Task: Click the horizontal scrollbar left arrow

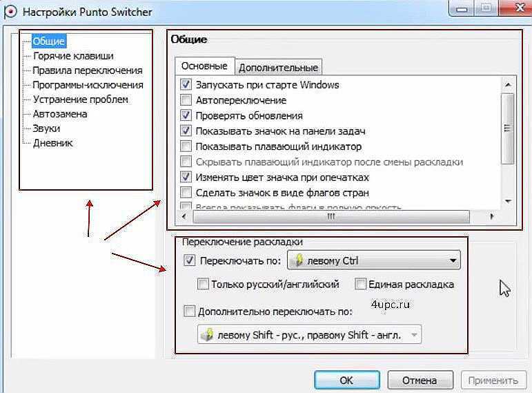Action: click(184, 216)
